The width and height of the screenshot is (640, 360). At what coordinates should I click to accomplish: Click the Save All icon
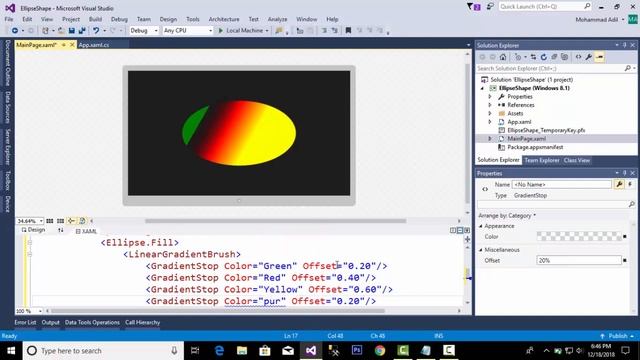tap(82, 31)
